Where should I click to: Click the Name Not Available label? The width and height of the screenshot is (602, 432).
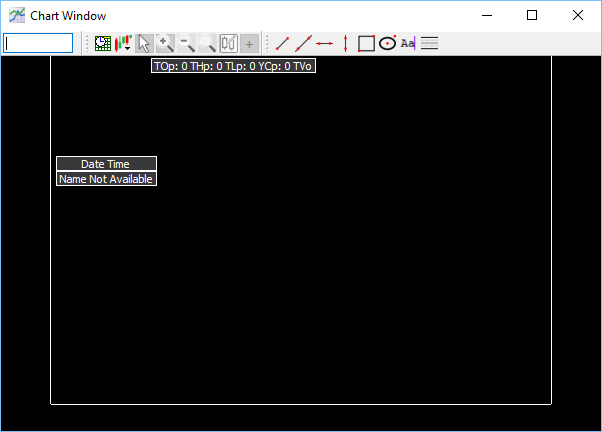coord(106,179)
